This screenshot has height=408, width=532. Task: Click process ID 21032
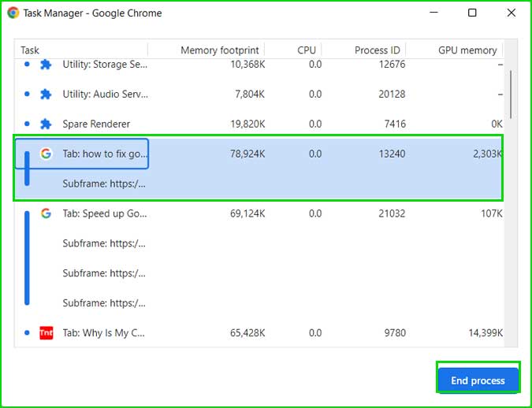tap(392, 213)
